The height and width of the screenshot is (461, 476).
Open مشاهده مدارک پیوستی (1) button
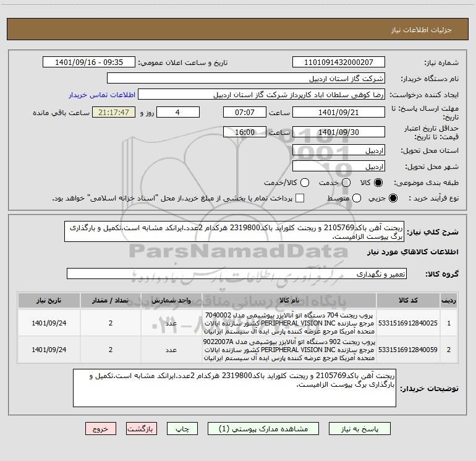point(263,428)
